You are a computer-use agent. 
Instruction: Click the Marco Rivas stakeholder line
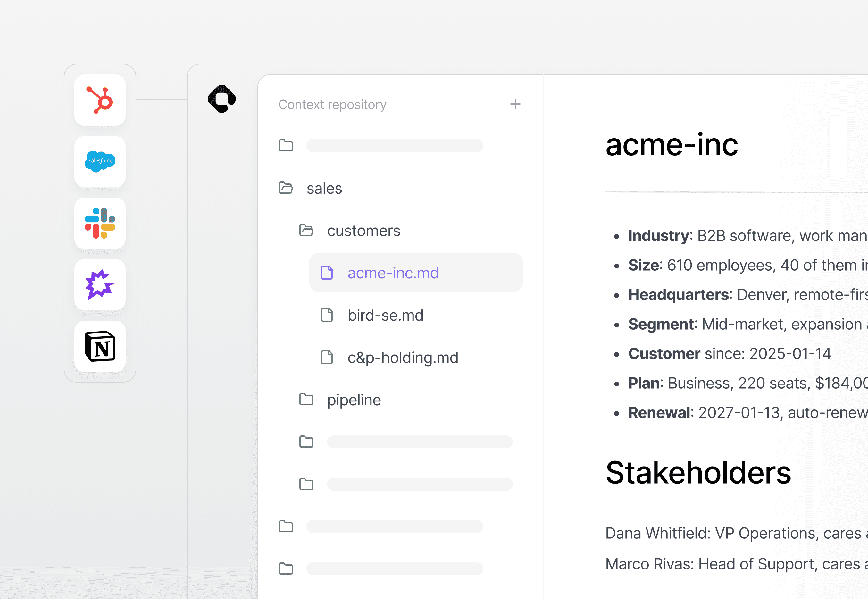coord(737,564)
